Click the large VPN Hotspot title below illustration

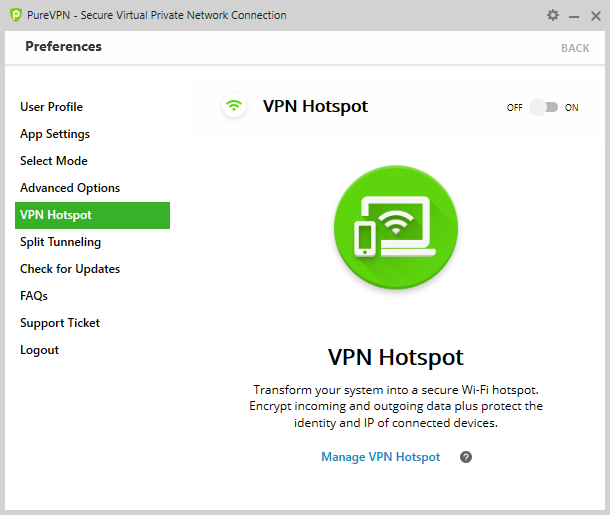(x=396, y=357)
